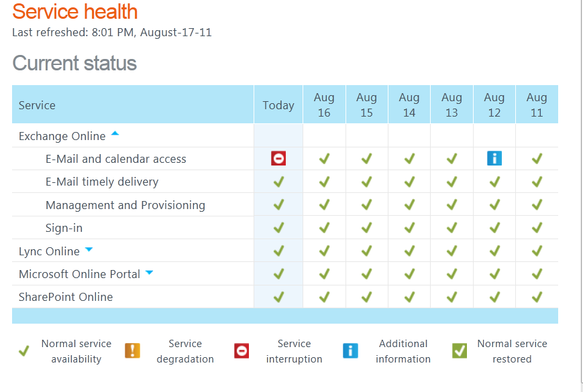
Task: Click the blue additional information icon under Aug 12
Action: [x=494, y=159]
